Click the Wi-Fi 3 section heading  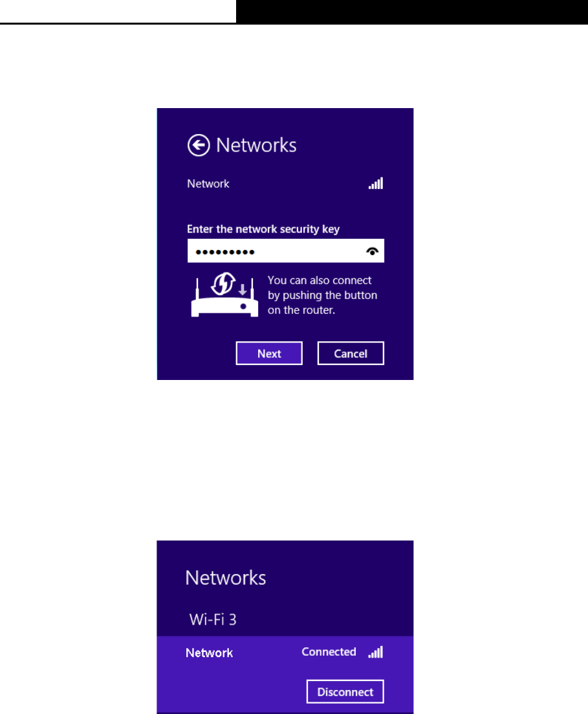tap(213, 619)
